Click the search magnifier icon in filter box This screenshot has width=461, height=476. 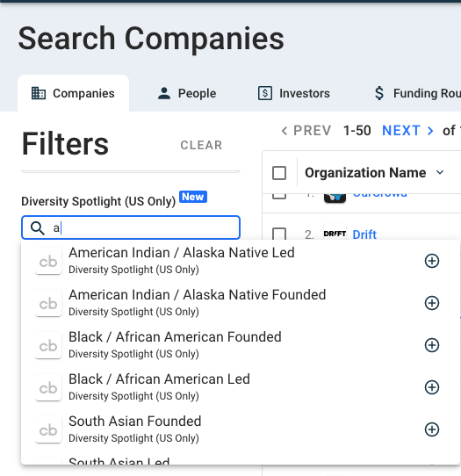click(38, 228)
